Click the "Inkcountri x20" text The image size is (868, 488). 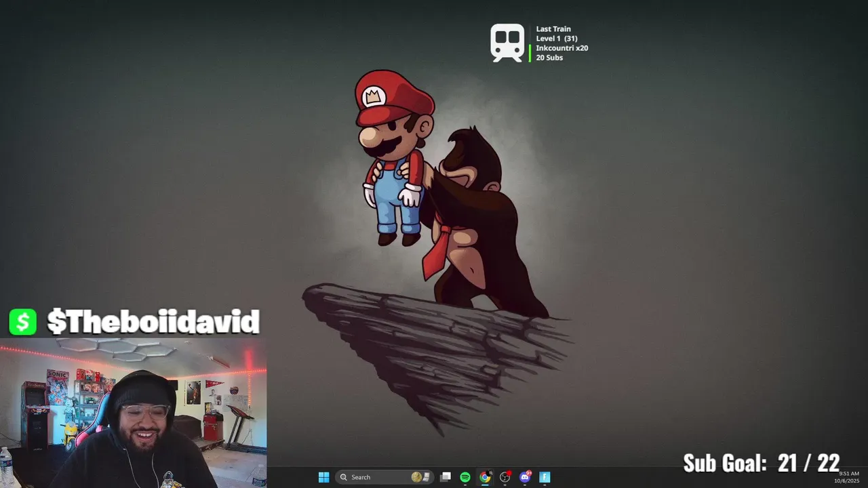[x=562, y=48]
